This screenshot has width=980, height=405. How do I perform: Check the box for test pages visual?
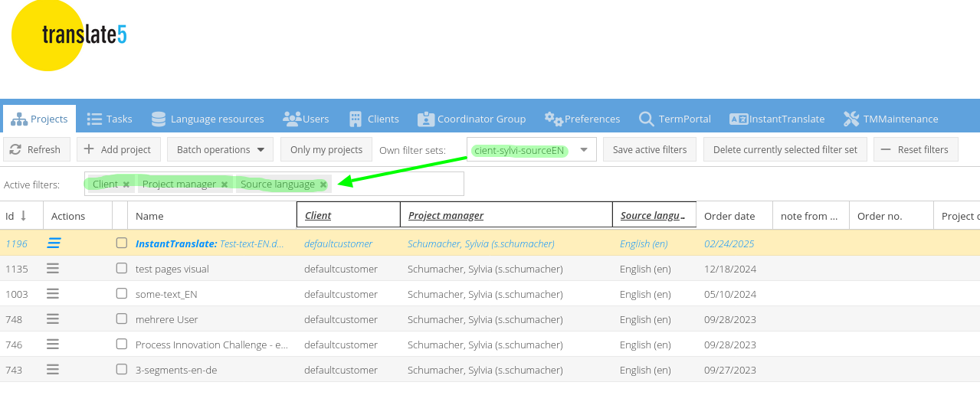pos(121,269)
